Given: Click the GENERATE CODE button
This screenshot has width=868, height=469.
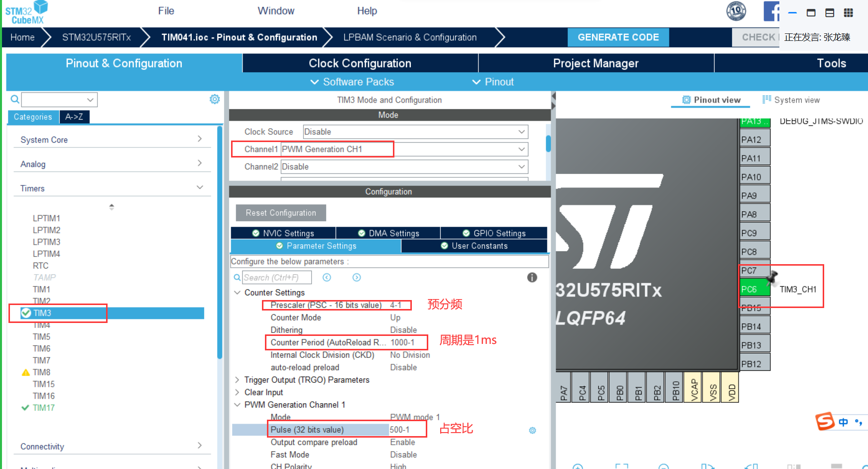Looking at the screenshot, I should (618, 37).
